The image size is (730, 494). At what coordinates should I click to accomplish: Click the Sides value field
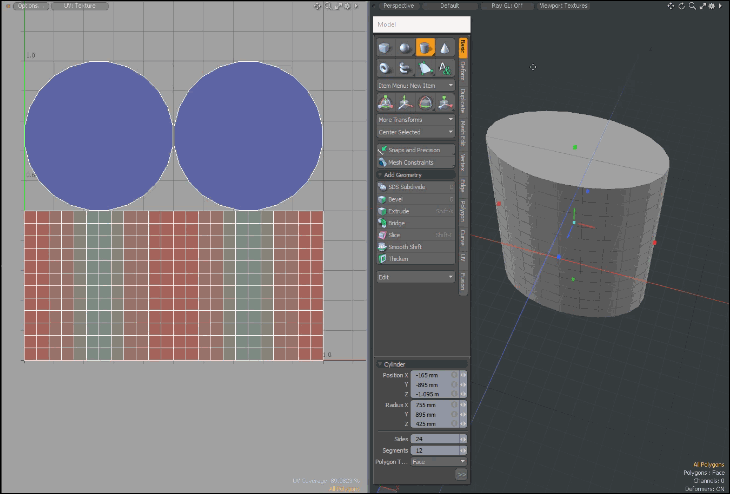[433, 438]
